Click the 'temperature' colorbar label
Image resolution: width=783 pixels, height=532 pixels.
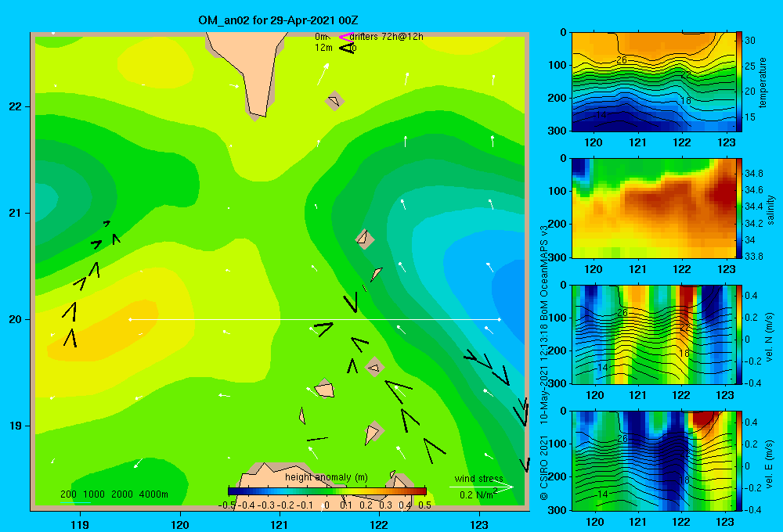[763, 82]
